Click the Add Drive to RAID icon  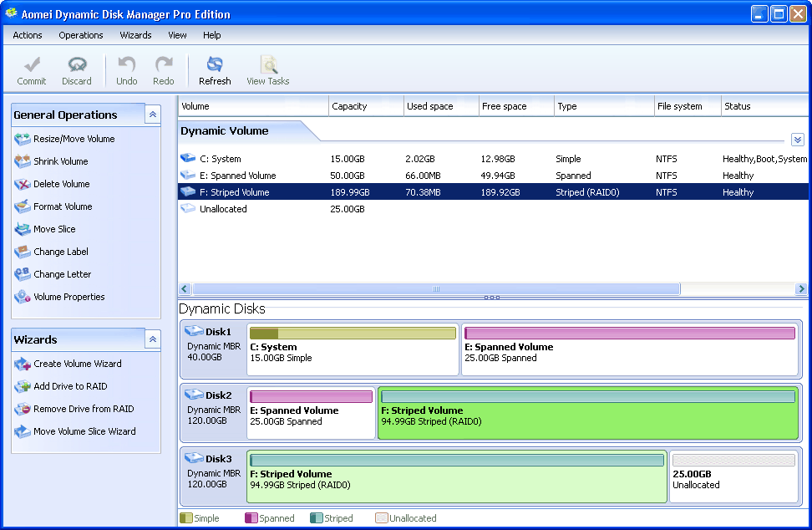(x=23, y=386)
